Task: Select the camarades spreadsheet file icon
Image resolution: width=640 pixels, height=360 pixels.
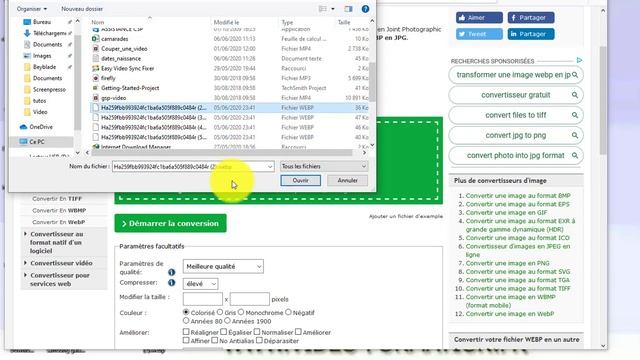Action: (x=96, y=39)
